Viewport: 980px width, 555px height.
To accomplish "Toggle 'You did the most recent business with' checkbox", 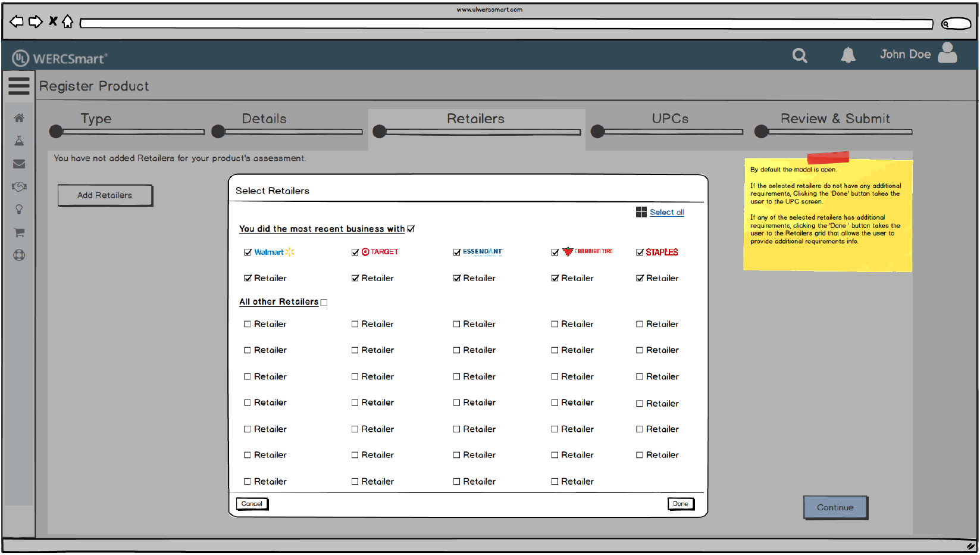I will (411, 229).
